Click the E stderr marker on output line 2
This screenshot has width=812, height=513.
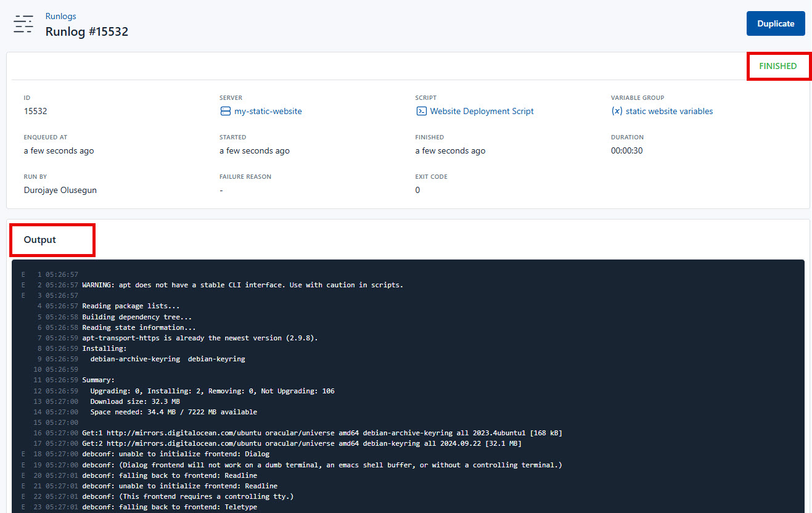(x=23, y=285)
